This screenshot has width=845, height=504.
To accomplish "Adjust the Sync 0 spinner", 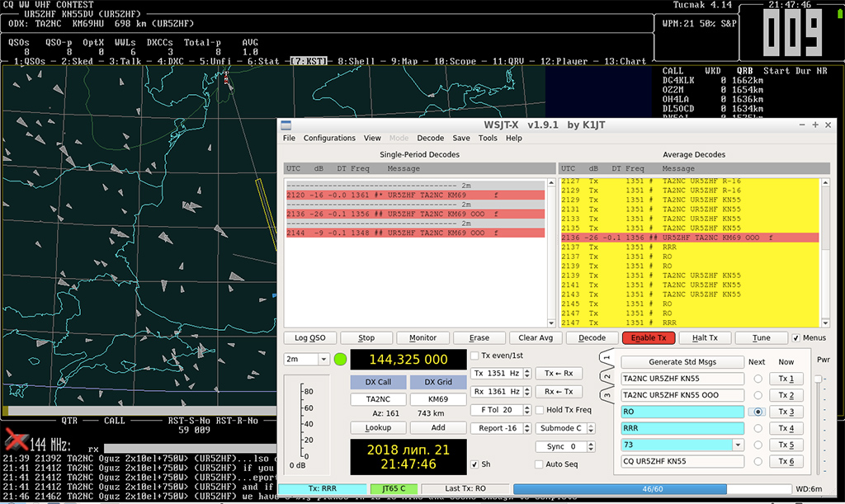I will [591, 446].
